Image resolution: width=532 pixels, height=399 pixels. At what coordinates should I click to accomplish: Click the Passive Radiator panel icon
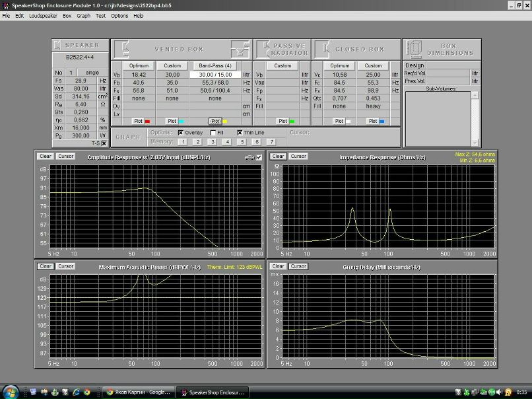(263, 49)
